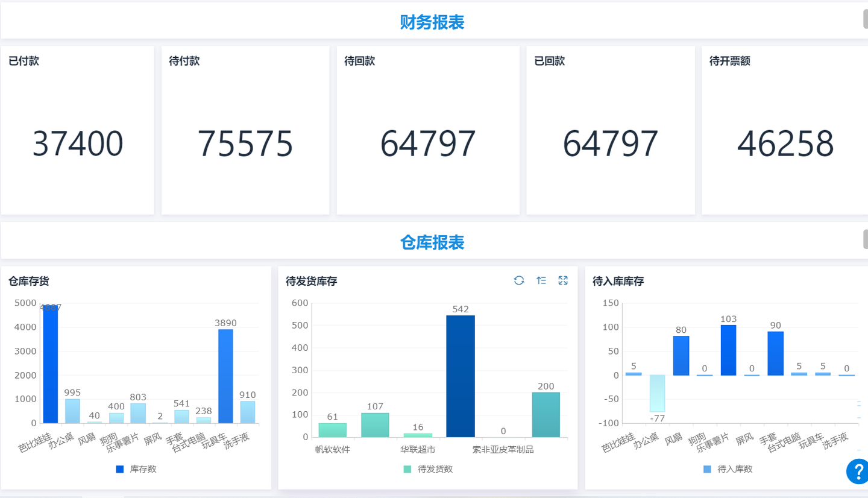868x498 pixels.
Task: Select the 台式电脑 bar labeled 238
Action: pos(204,420)
